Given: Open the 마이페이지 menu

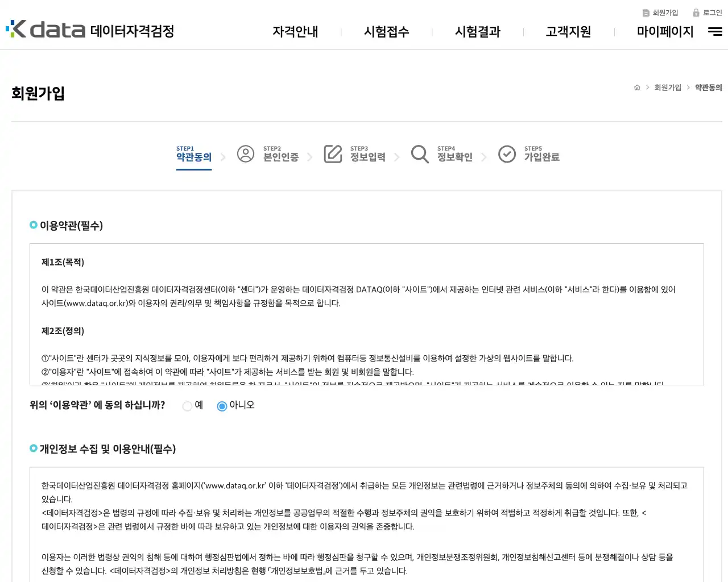Looking at the screenshot, I should click(x=665, y=32).
